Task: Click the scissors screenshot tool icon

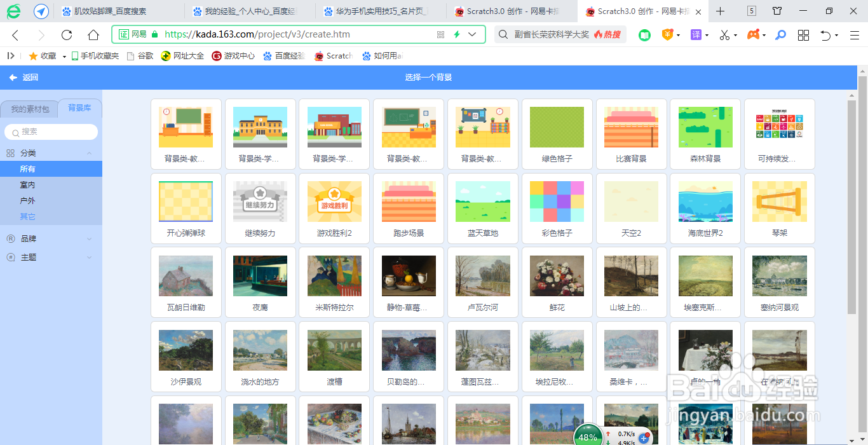Action: point(724,35)
